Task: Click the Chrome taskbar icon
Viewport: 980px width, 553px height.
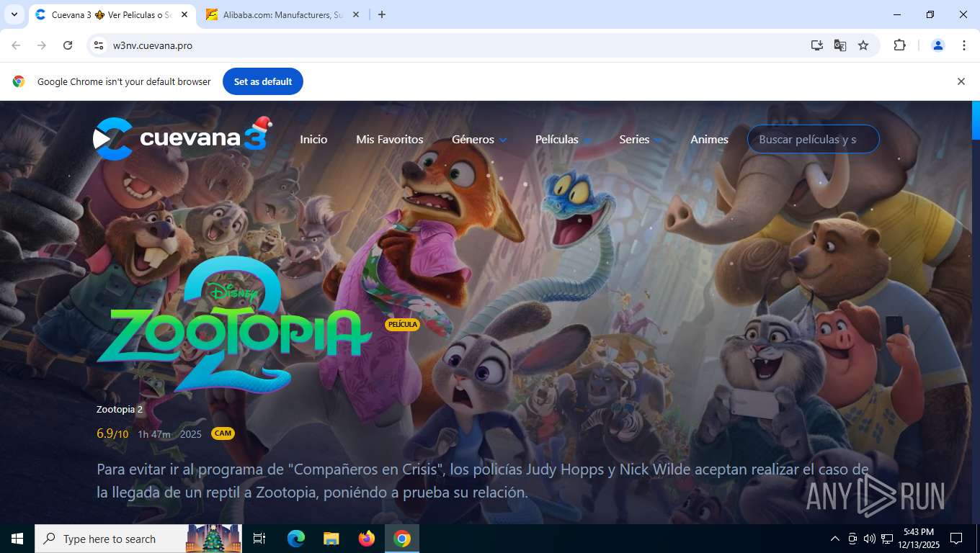Action: 402,539
